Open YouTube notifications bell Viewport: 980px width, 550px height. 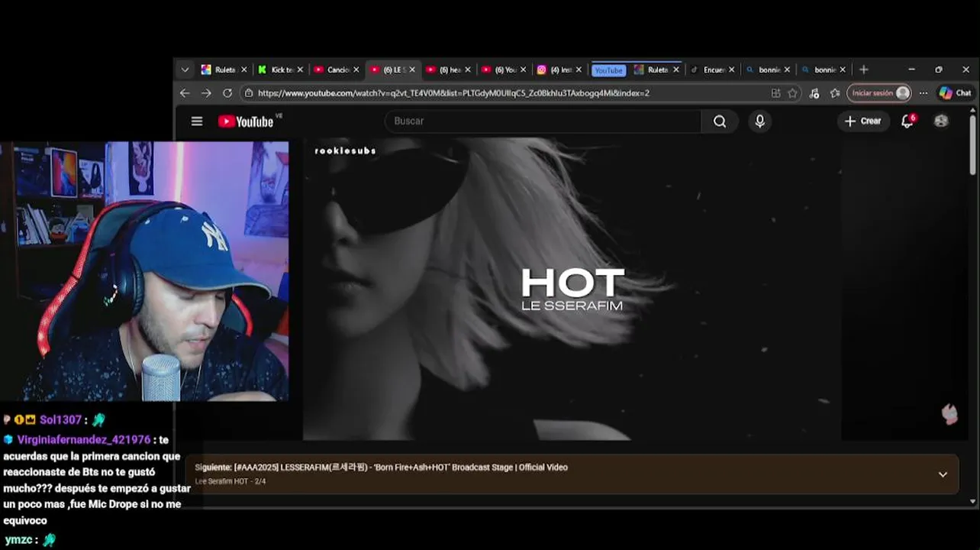click(x=907, y=121)
